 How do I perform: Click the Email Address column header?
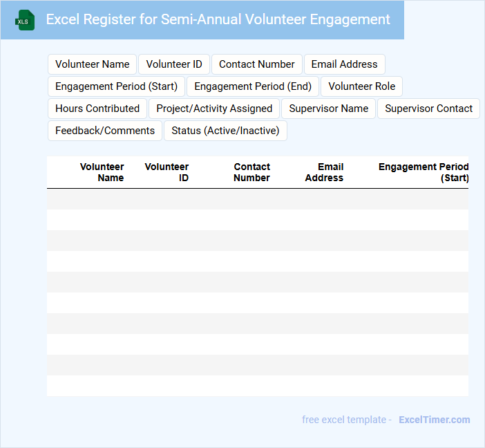(x=324, y=172)
